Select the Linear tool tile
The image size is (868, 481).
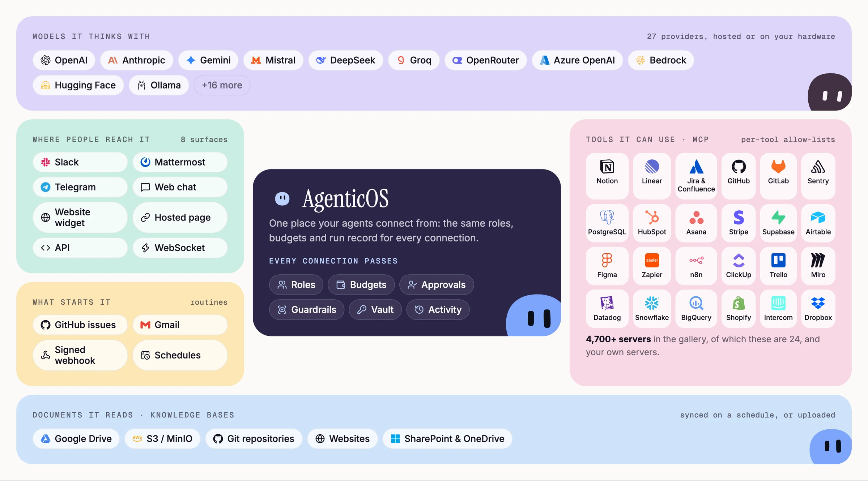coord(652,176)
